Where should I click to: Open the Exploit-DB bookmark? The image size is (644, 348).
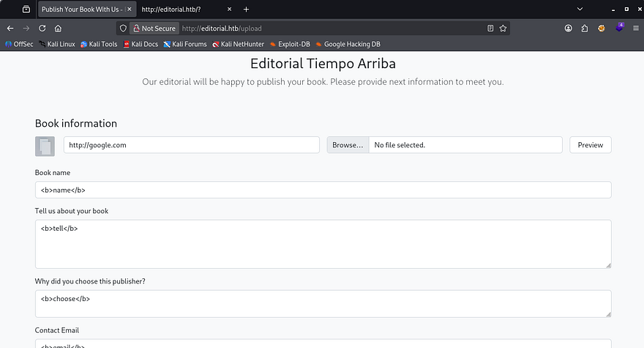coord(289,44)
